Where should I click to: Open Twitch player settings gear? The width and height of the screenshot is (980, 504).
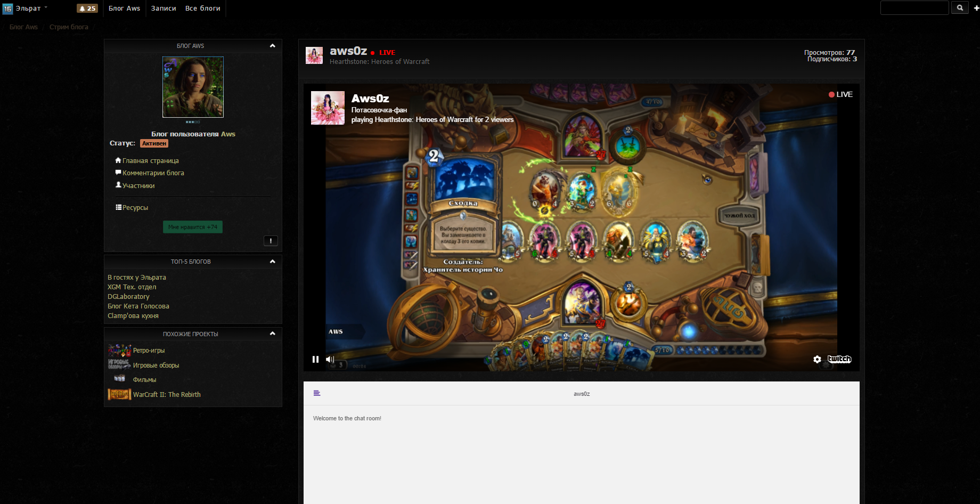point(817,359)
